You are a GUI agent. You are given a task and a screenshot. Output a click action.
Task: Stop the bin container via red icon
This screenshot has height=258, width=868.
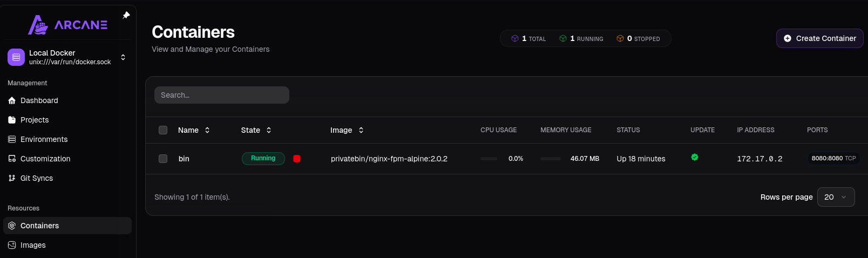(x=297, y=159)
